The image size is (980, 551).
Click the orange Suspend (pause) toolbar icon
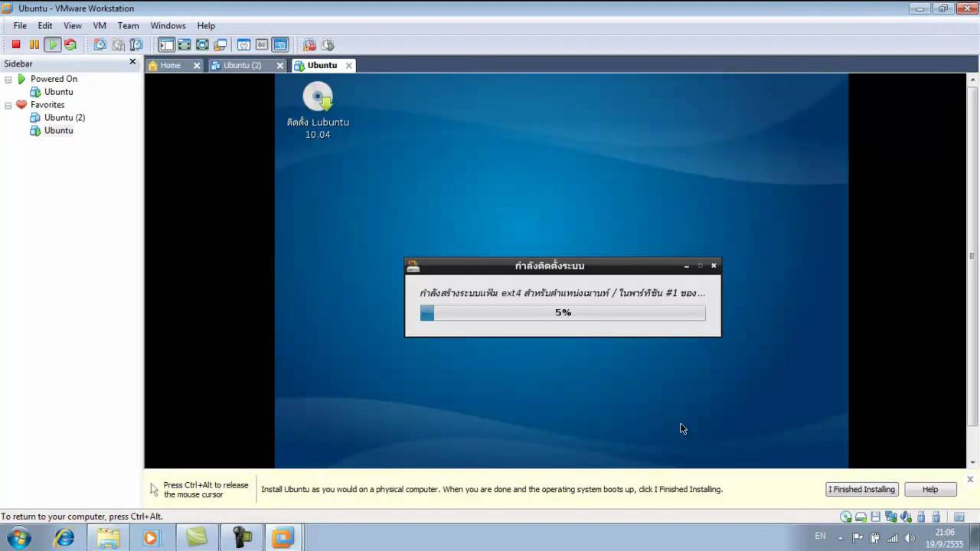pos(34,44)
